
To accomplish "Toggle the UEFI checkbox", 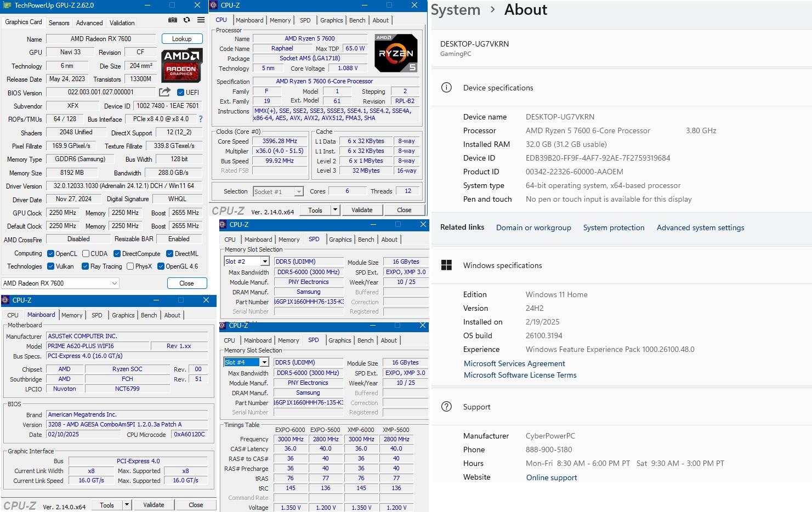I will [181, 93].
